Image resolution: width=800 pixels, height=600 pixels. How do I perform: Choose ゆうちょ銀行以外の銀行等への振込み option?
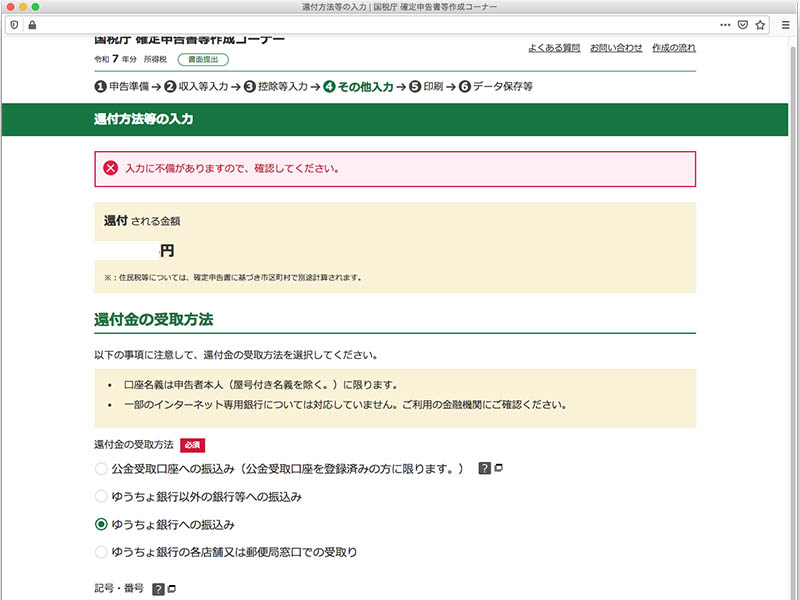pos(101,496)
